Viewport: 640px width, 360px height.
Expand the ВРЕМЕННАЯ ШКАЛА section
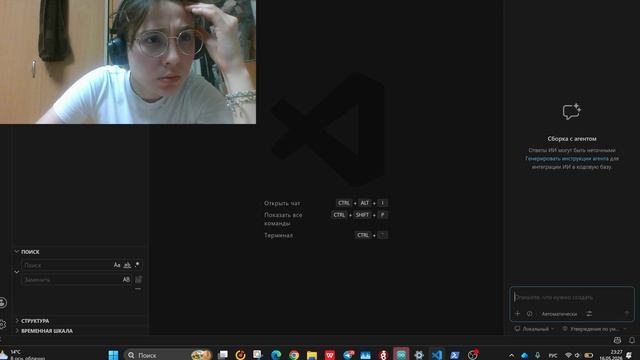click(80, 331)
